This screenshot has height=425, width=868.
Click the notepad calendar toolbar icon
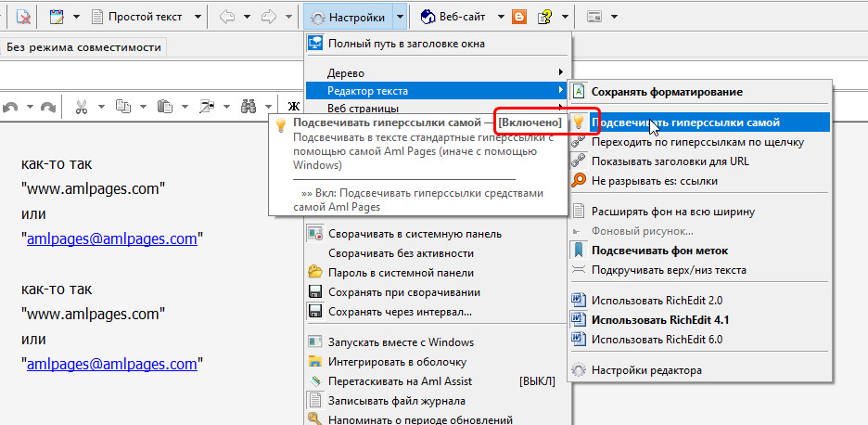tap(57, 18)
